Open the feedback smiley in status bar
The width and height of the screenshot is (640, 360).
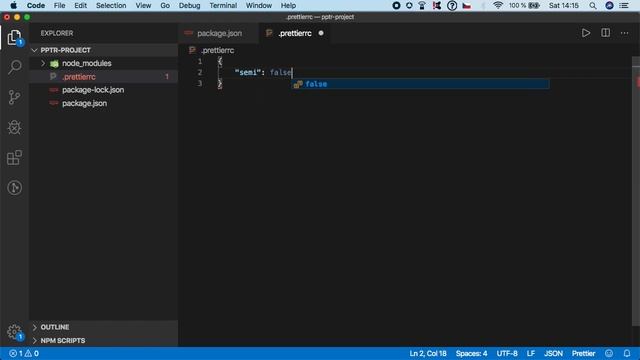609,353
